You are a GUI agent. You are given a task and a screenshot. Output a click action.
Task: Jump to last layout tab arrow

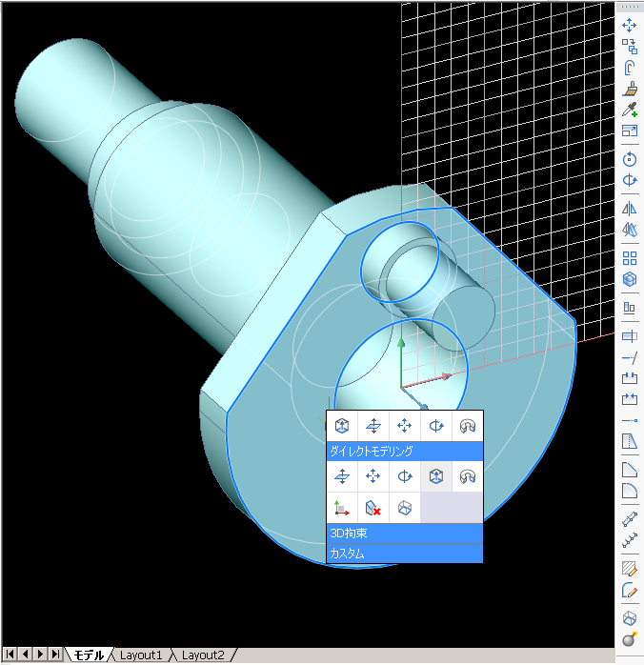(x=55, y=655)
